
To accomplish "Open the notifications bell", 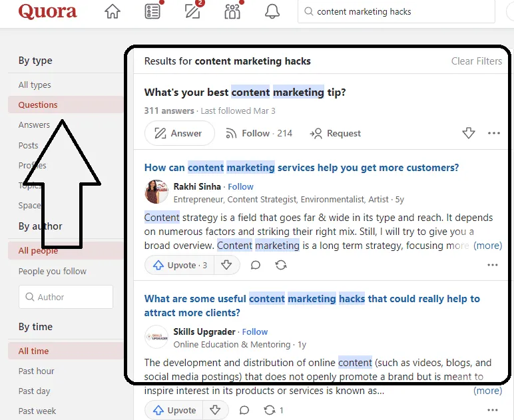I will tap(272, 11).
